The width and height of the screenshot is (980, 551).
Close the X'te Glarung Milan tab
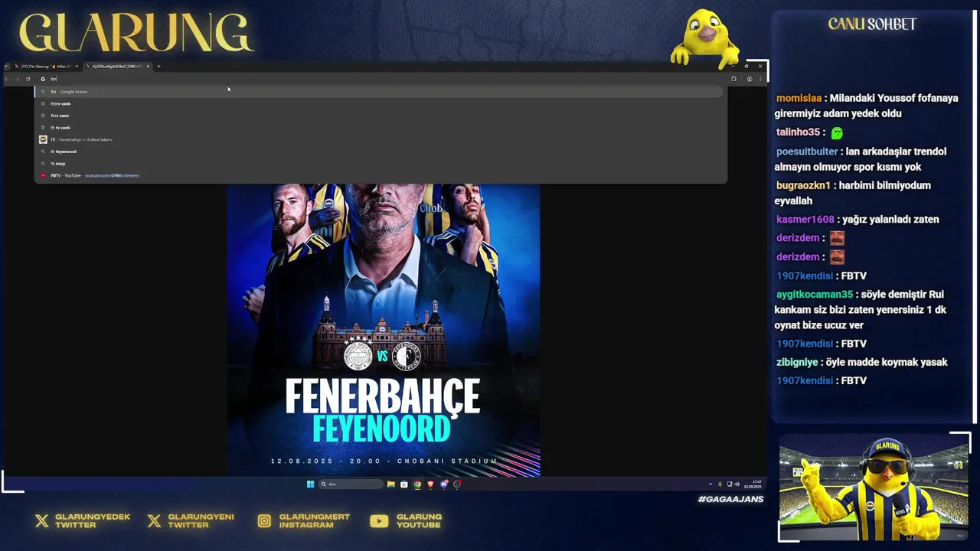(x=76, y=67)
